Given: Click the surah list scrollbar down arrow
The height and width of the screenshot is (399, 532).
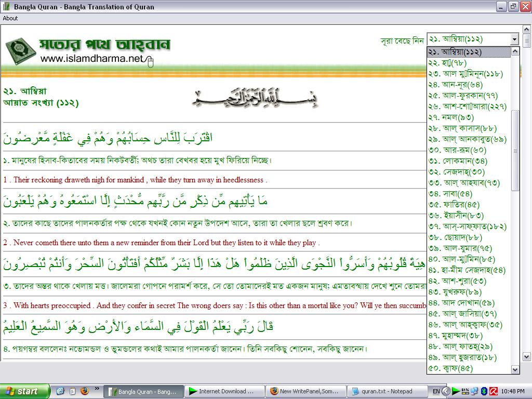Looking at the screenshot, I should 515,369.
